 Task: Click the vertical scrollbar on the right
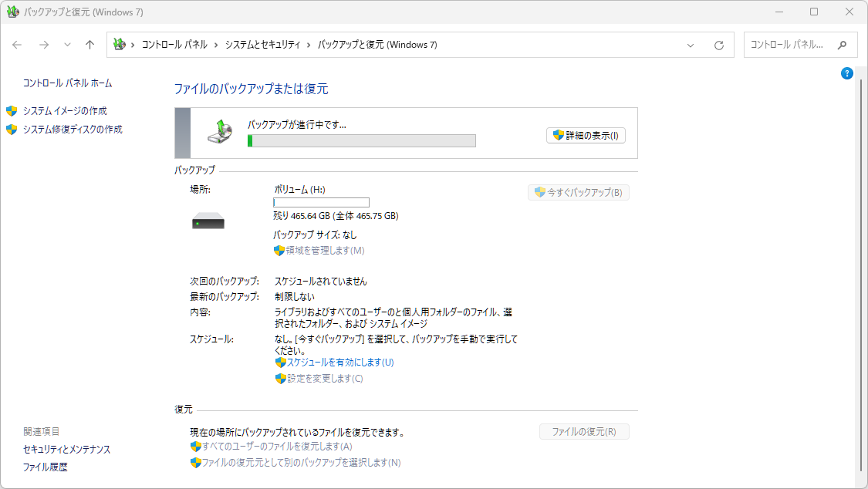861,277
